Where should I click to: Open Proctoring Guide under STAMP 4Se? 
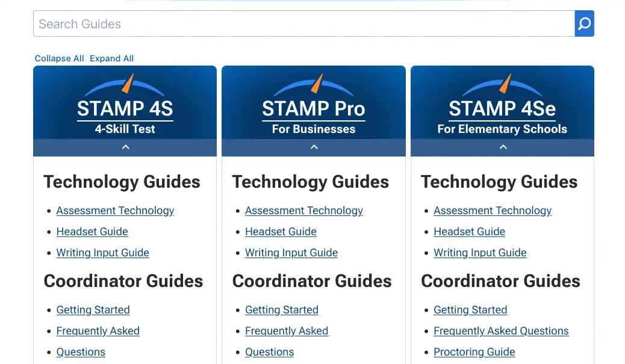[x=474, y=352]
